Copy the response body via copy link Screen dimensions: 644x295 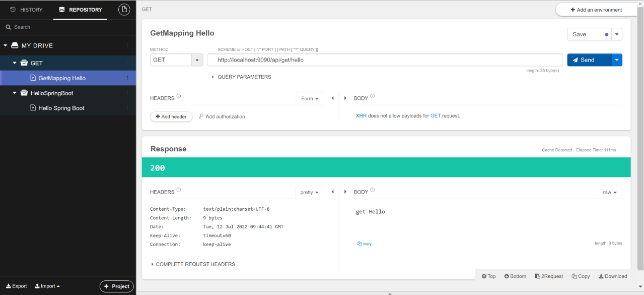coord(364,244)
